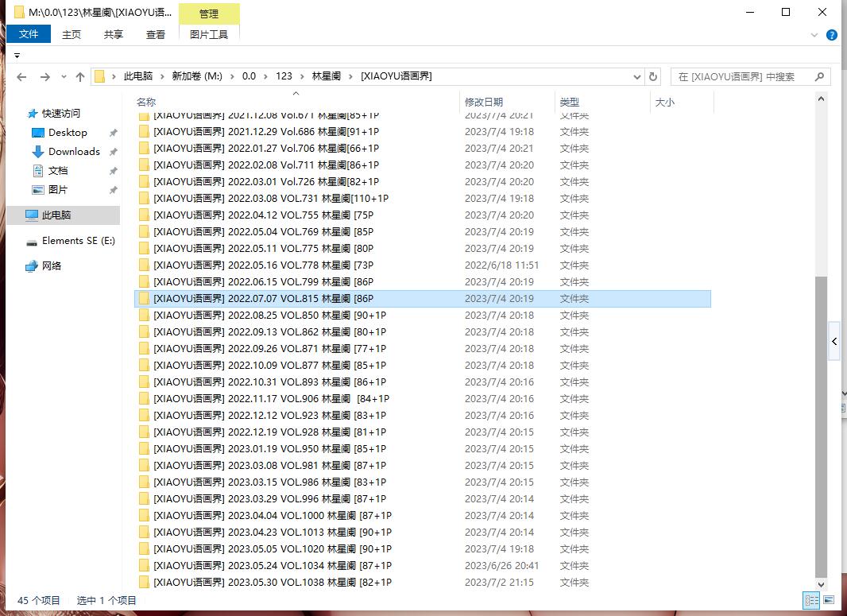Image resolution: width=847 pixels, height=616 pixels.
Task: Open Desktop in quick access
Action: click(x=68, y=133)
